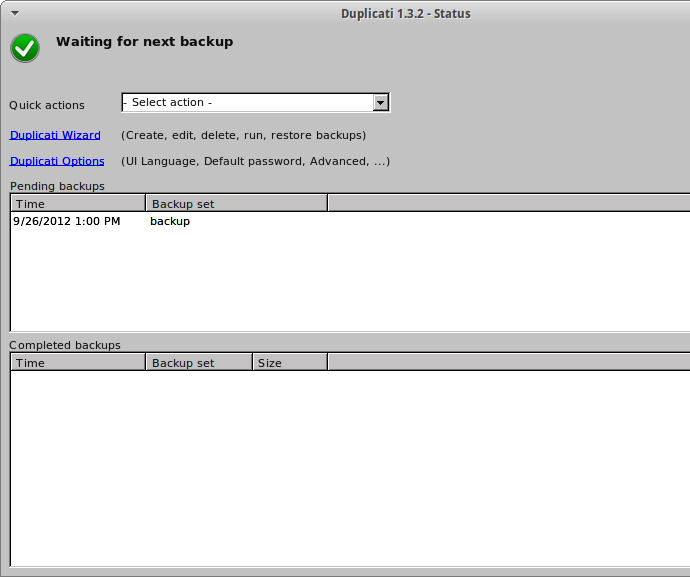Open the Duplicati Wizard link
690x577 pixels.
pos(55,135)
